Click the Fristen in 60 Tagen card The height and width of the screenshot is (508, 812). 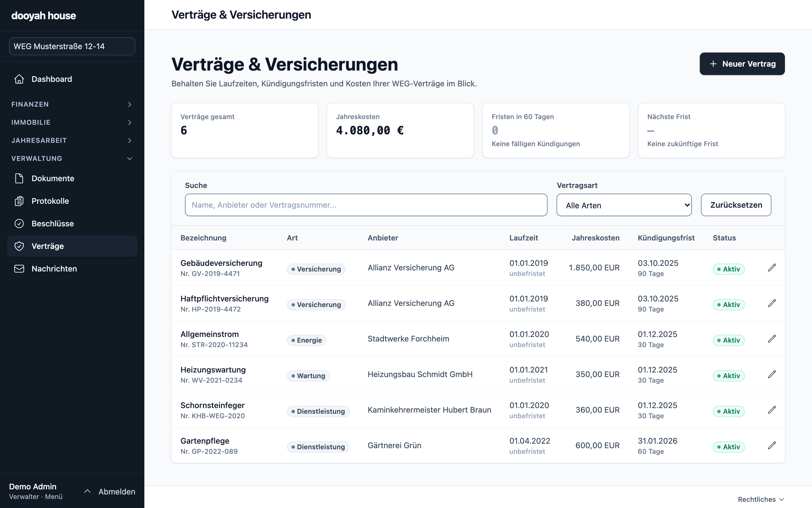[x=556, y=130]
